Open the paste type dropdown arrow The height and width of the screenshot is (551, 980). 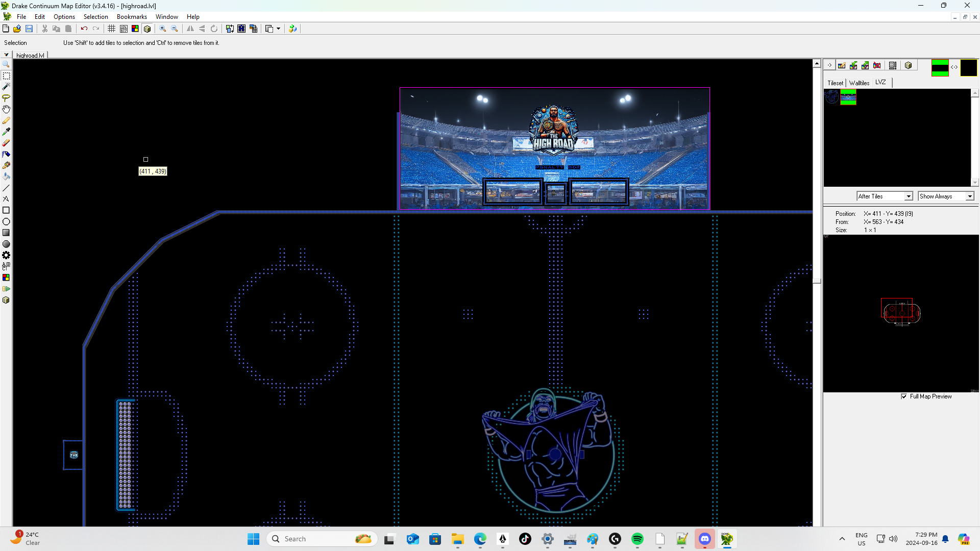(x=278, y=29)
